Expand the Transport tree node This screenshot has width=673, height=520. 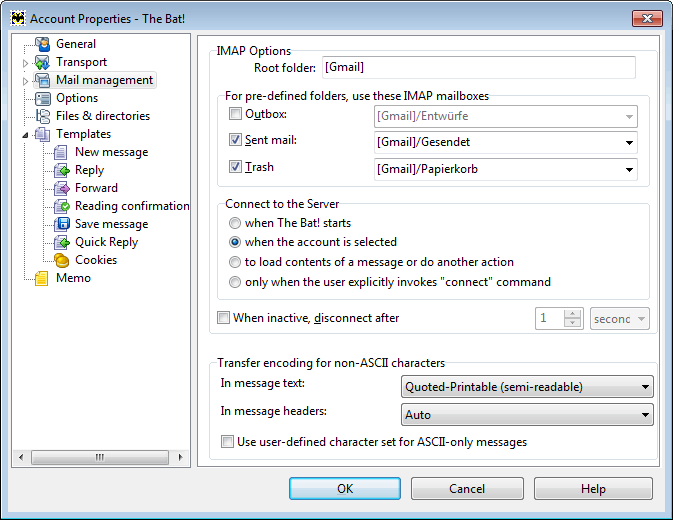(x=25, y=63)
